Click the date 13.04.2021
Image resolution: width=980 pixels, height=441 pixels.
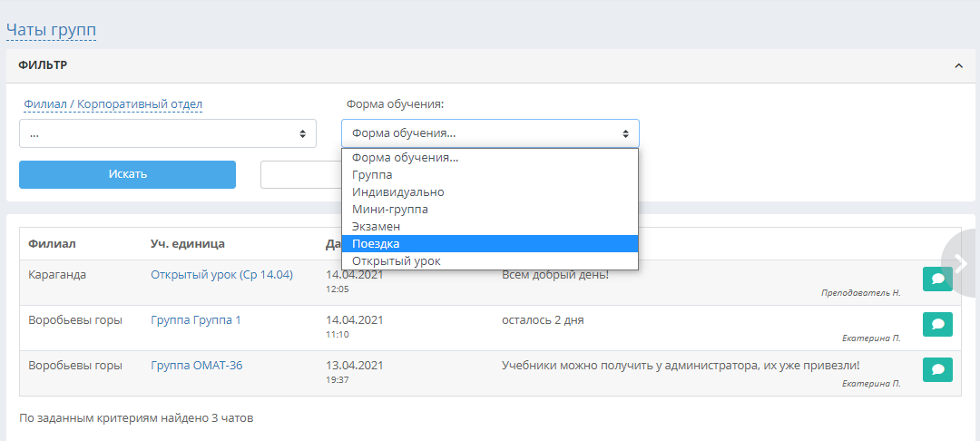point(355,366)
